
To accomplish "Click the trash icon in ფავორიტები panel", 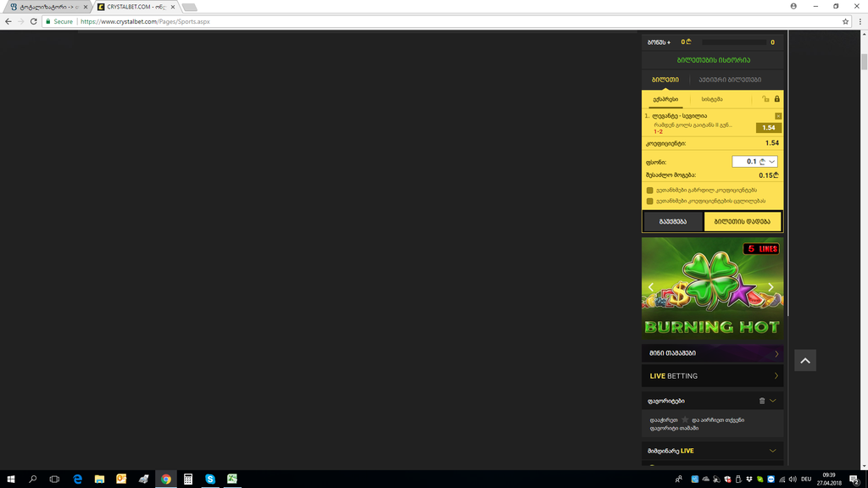I will point(762,401).
